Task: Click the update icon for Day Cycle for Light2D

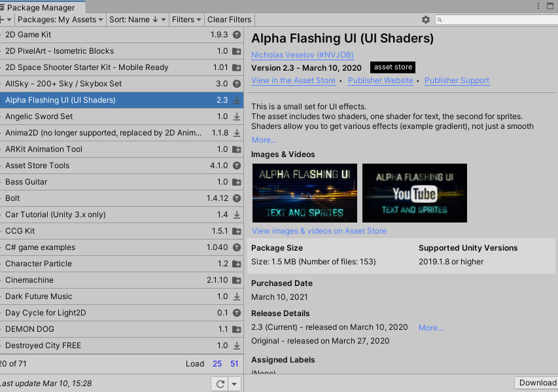Action: (237, 313)
